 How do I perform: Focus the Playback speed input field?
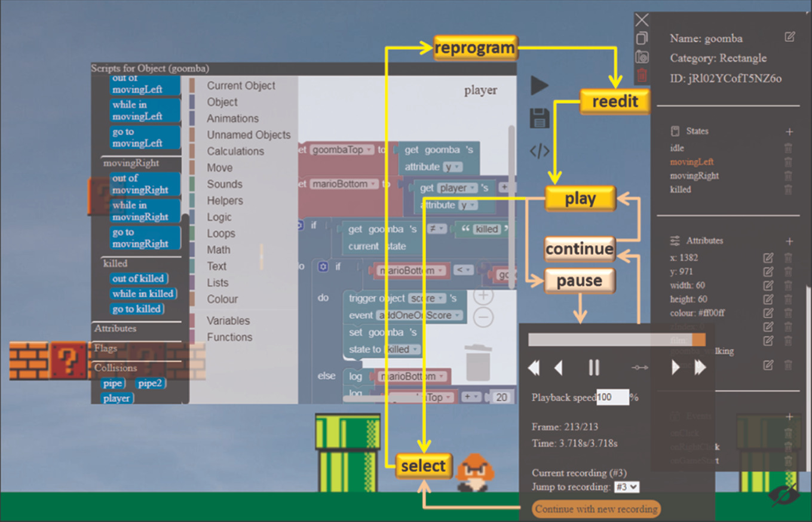(x=612, y=397)
